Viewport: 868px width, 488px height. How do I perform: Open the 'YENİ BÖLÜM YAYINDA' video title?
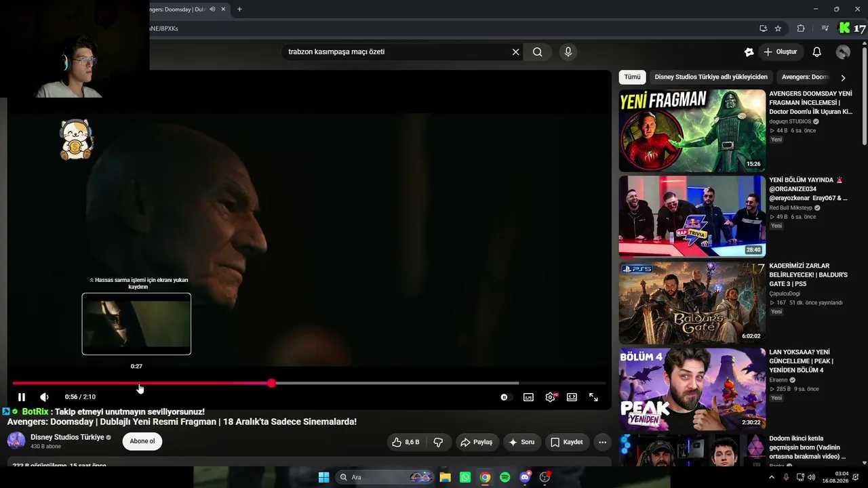click(808, 189)
